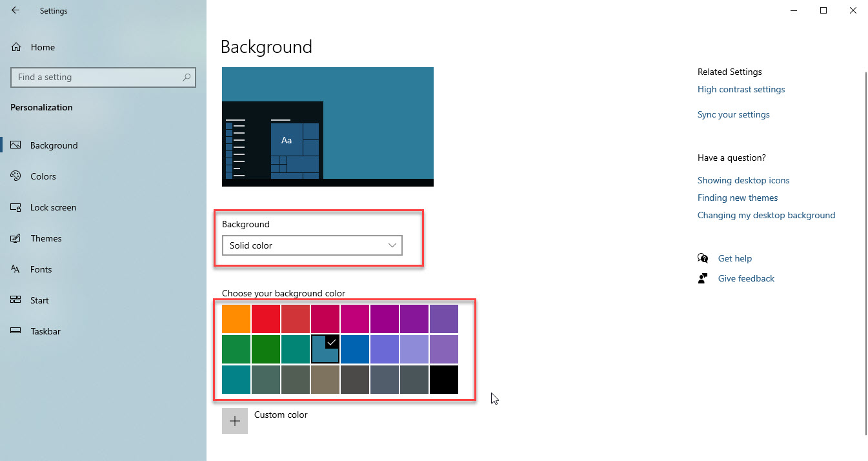The image size is (868, 461).
Task: Go to Taskbar settings page
Action: (45, 331)
